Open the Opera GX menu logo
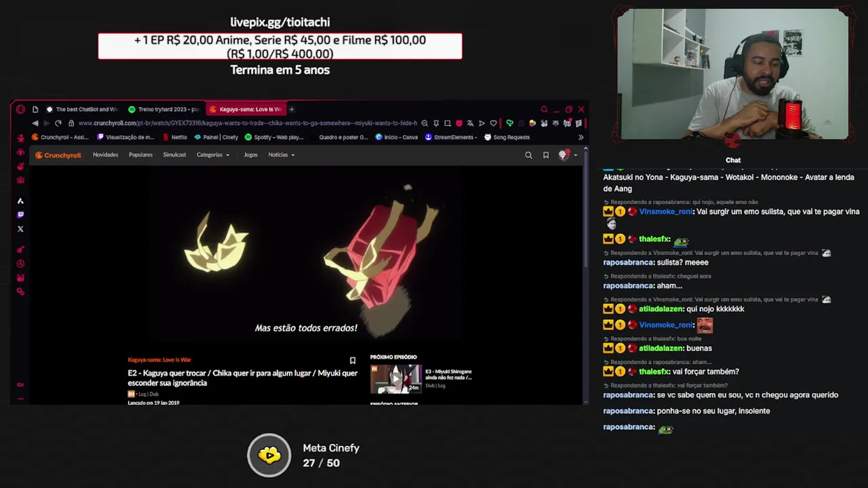The image size is (868, 488). [x=20, y=109]
